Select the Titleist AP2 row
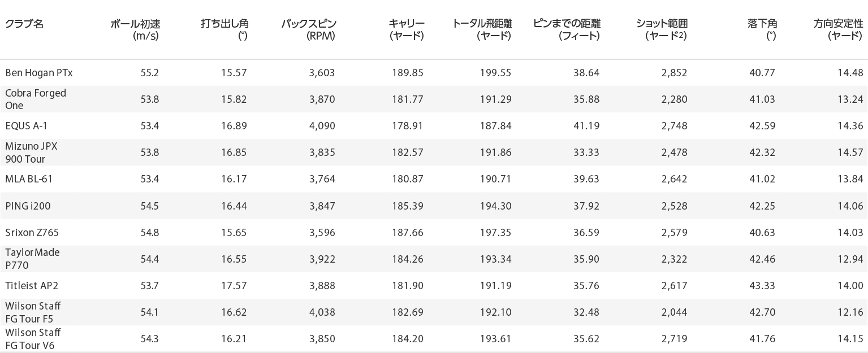This screenshot has height=353, width=868. [x=434, y=286]
